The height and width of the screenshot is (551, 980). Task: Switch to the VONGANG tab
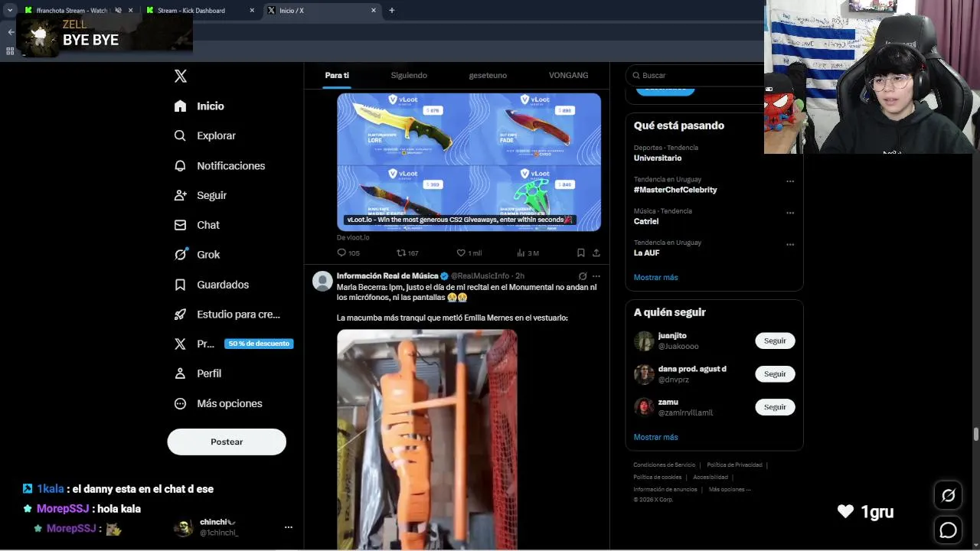pyautogui.click(x=568, y=75)
